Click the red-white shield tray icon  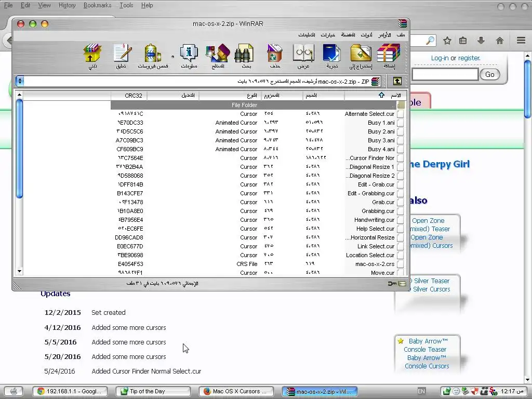tap(475, 391)
